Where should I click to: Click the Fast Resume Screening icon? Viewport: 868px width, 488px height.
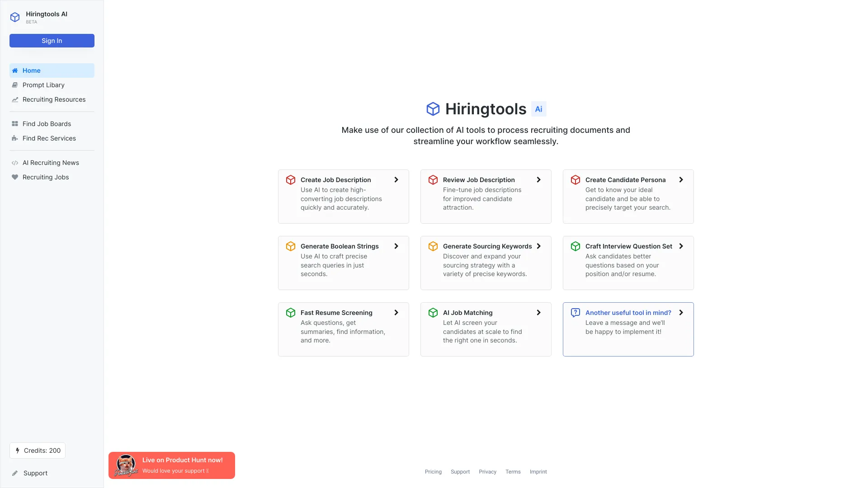coord(291,312)
